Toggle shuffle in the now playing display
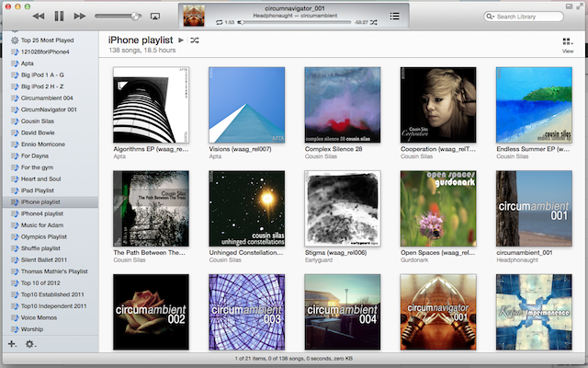 [374, 22]
